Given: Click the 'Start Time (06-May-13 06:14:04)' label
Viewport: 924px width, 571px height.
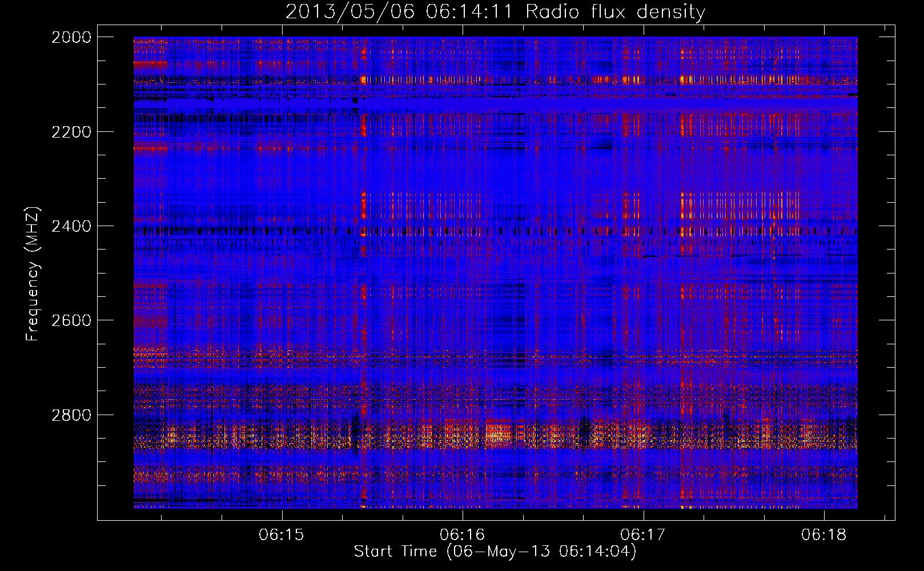Looking at the screenshot, I should (x=495, y=552).
